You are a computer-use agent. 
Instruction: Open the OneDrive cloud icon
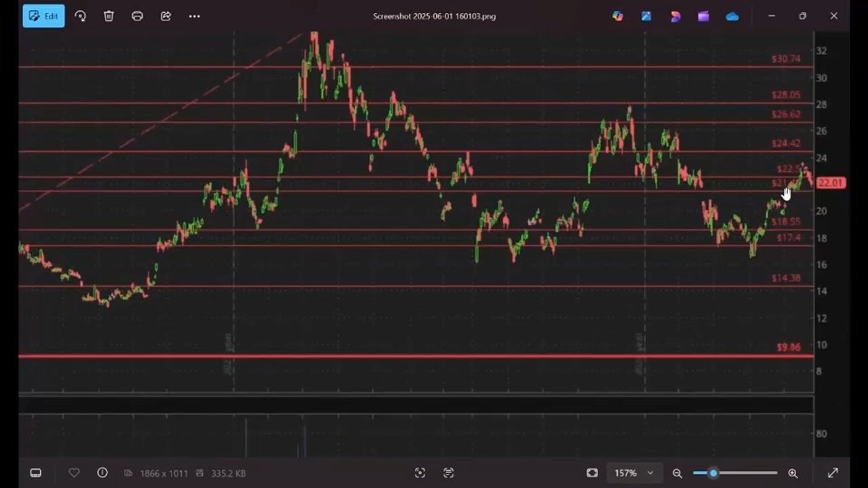pyautogui.click(x=732, y=16)
